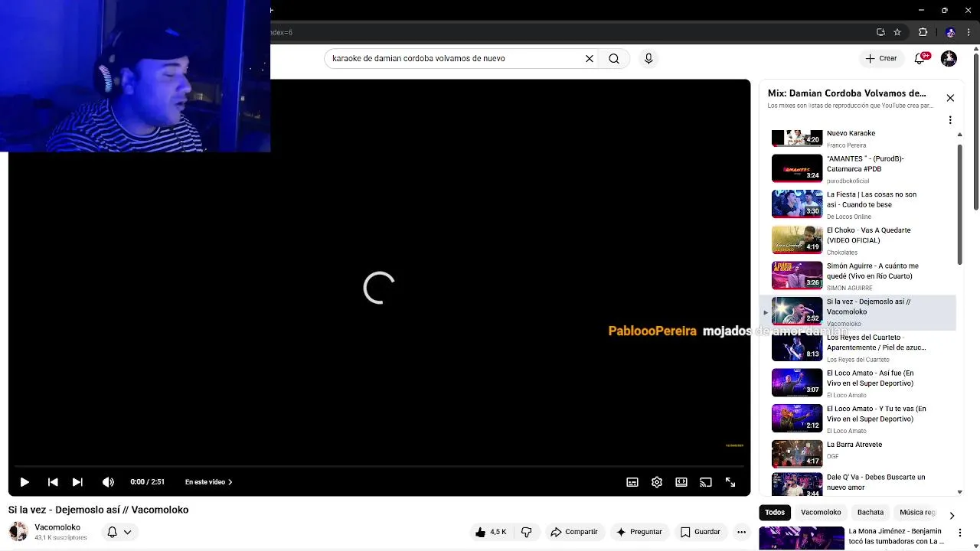Open the 'En este vídeo' chapters
This screenshot has width=980, height=551.
[x=208, y=482]
